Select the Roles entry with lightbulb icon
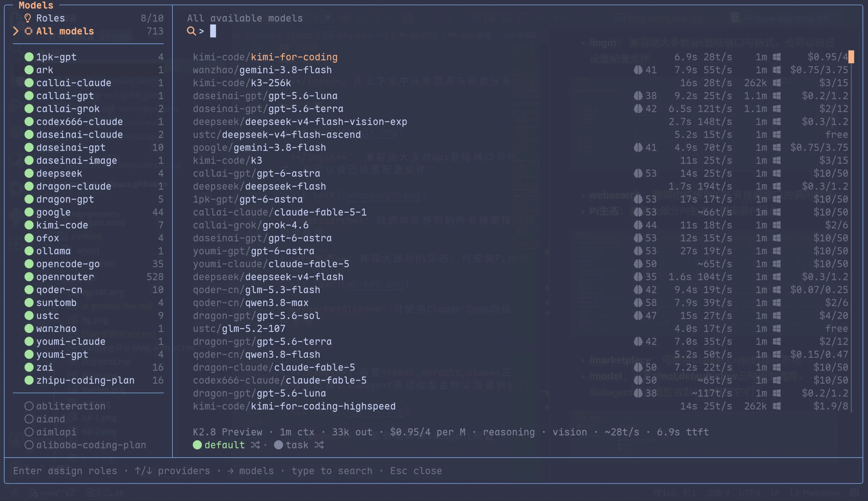868x501 pixels. pyautogui.click(x=88, y=18)
